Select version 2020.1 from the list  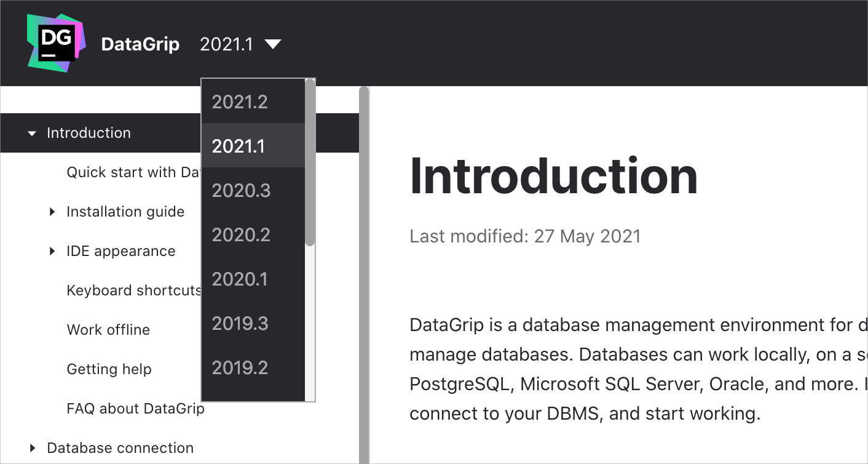[240, 279]
